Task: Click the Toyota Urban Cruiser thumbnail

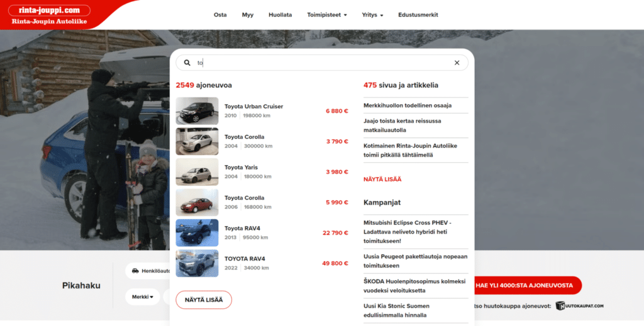Action: click(197, 111)
